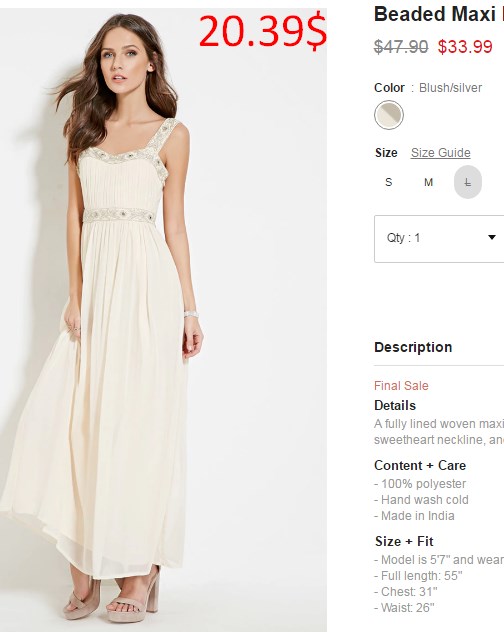The height and width of the screenshot is (632, 504).
Task: Click the red 20.39$ price overlay
Action: (262, 31)
